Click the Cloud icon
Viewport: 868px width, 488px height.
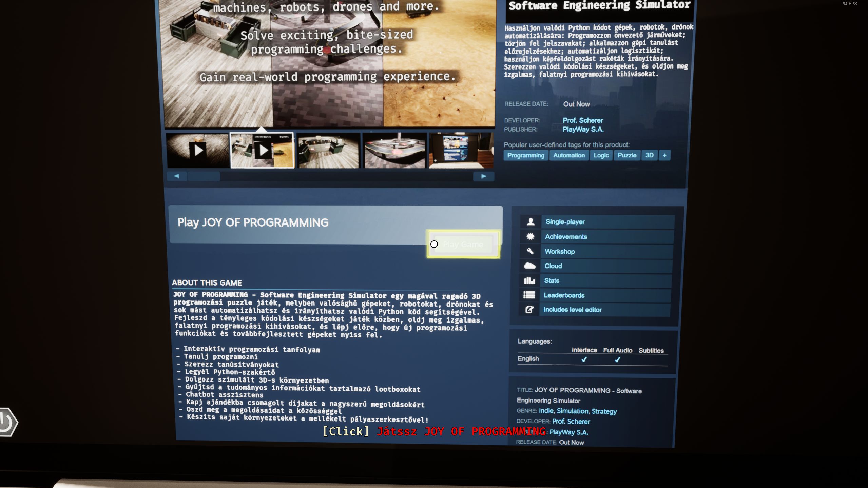530,266
